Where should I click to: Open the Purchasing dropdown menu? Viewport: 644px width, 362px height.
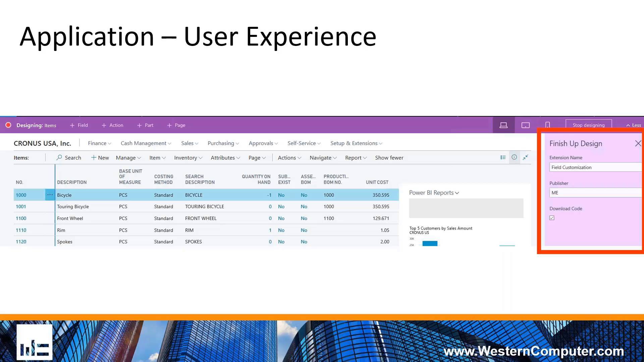pos(223,143)
